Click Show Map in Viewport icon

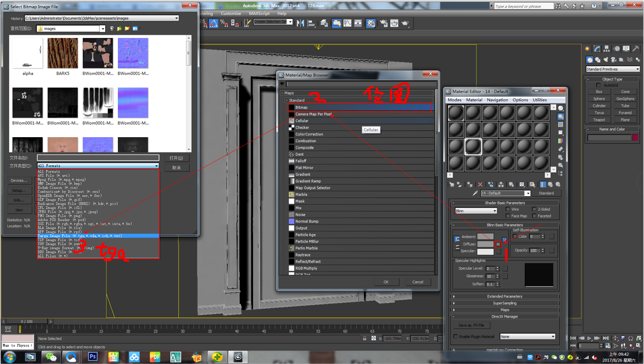532,184
